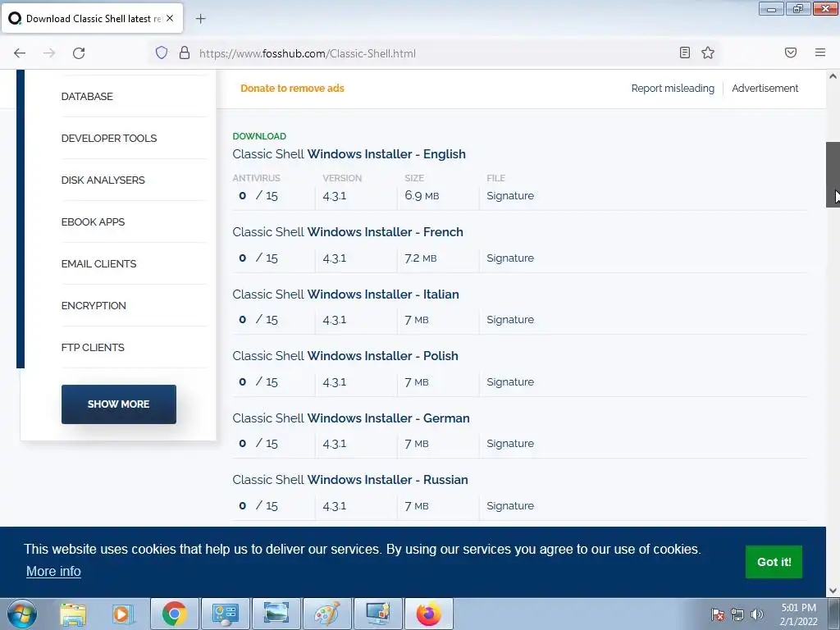Bookmark this page with star icon
The image size is (840, 630).
tap(708, 52)
